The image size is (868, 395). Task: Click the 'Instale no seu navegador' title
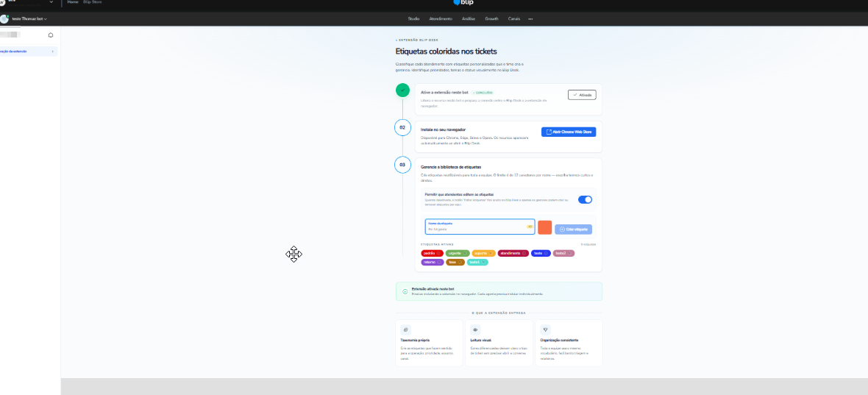(443, 129)
